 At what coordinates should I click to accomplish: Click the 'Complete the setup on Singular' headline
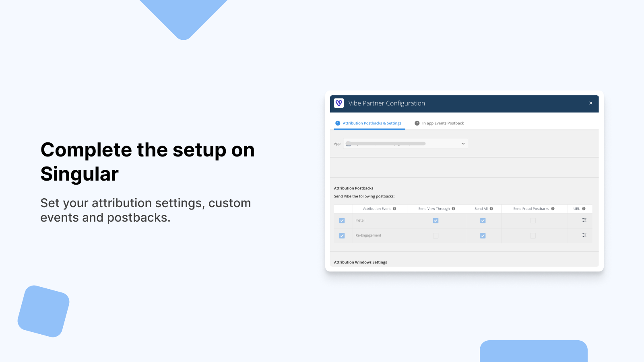click(148, 162)
